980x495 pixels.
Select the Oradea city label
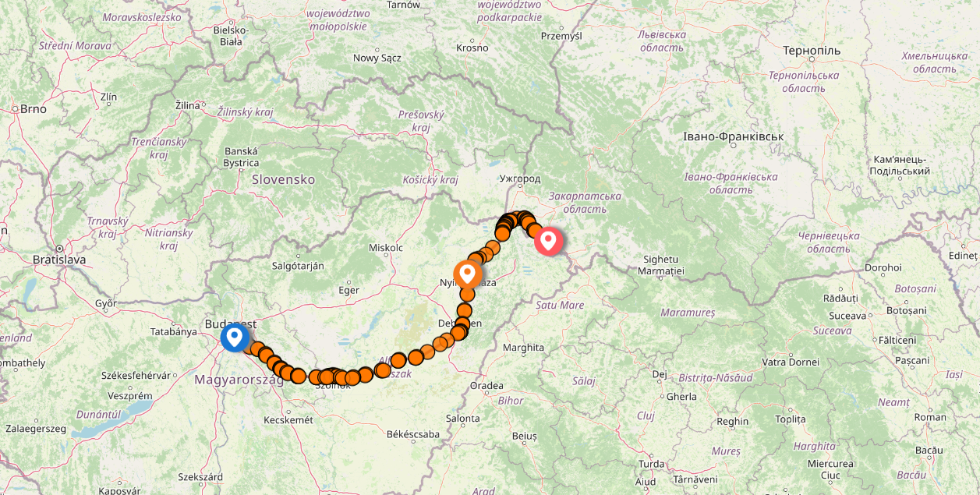click(x=487, y=385)
